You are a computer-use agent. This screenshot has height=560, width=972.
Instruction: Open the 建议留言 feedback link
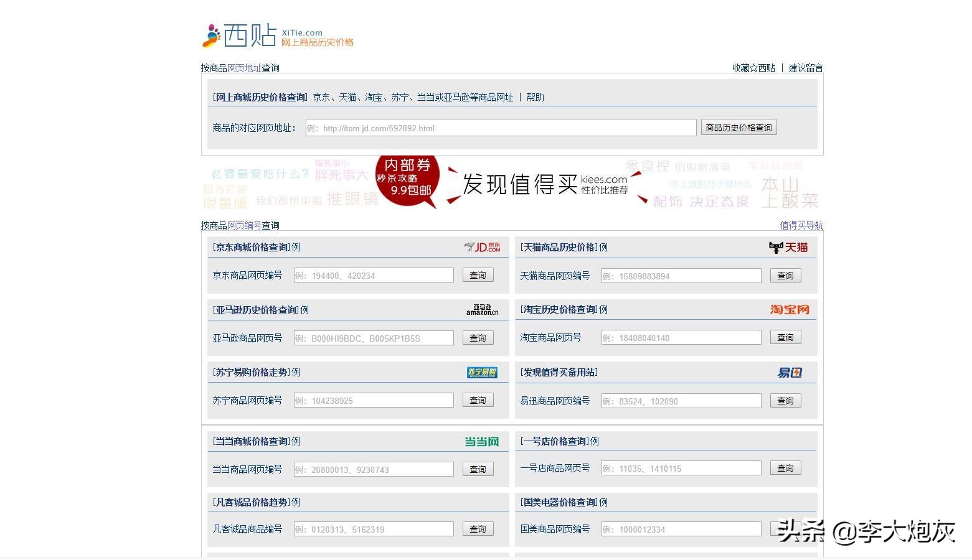(806, 68)
